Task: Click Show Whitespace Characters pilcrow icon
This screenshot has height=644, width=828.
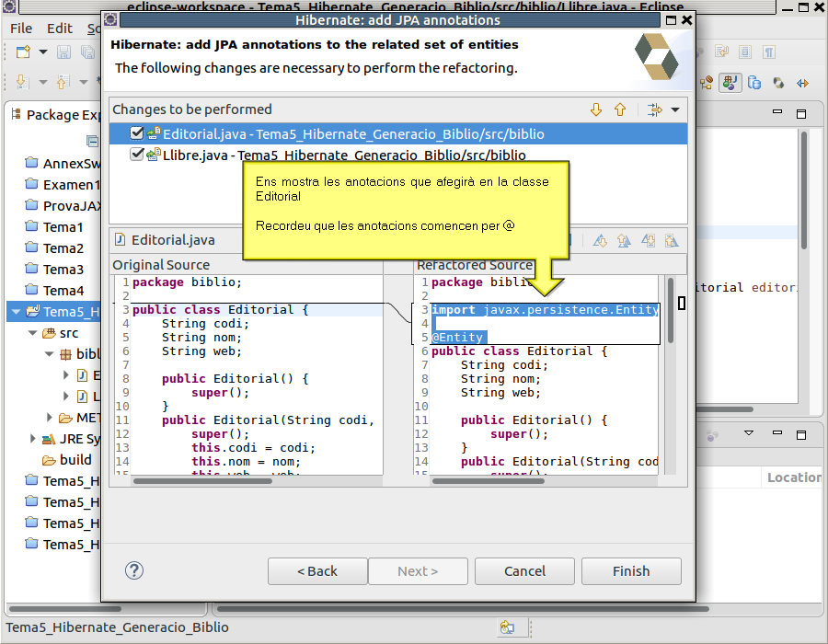Action: [769, 52]
